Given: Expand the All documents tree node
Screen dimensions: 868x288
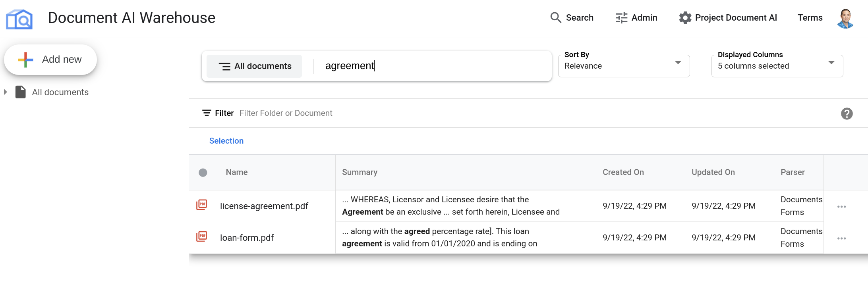Looking at the screenshot, I should 6,92.
